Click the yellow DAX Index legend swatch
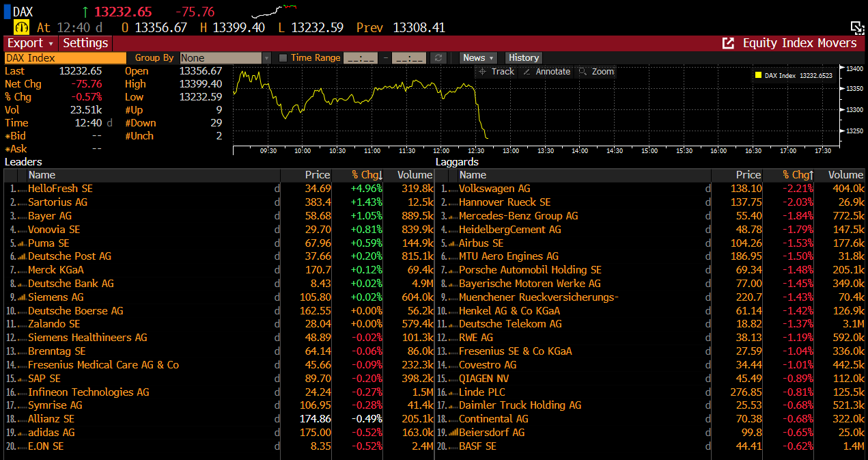868x460 pixels. (758, 75)
